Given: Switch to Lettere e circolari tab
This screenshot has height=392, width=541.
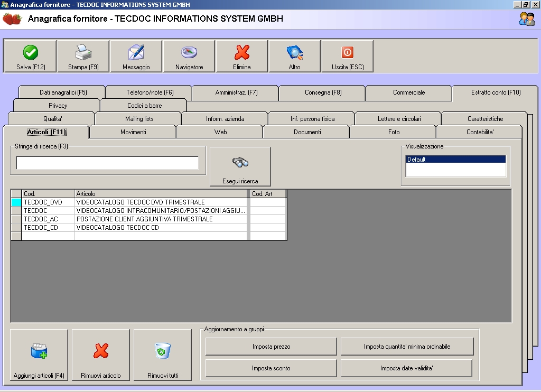Looking at the screenshot, I should (399, 119).
